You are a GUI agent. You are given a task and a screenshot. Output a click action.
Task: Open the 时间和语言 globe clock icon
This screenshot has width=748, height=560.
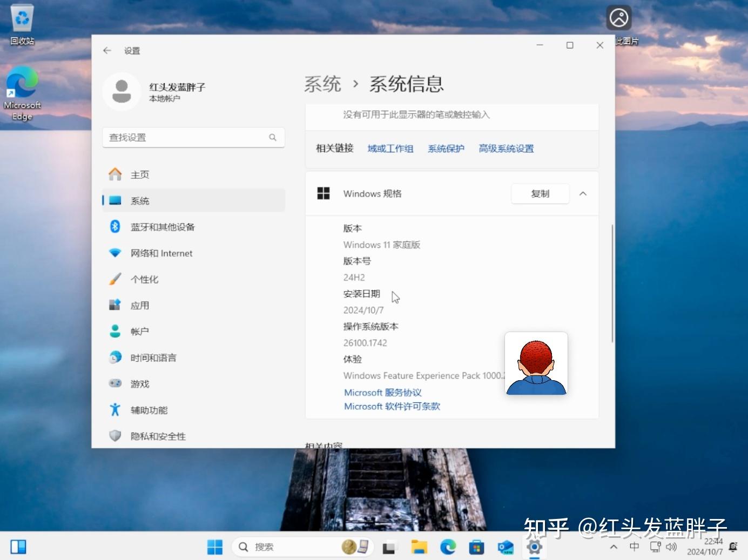click(115, 357)
